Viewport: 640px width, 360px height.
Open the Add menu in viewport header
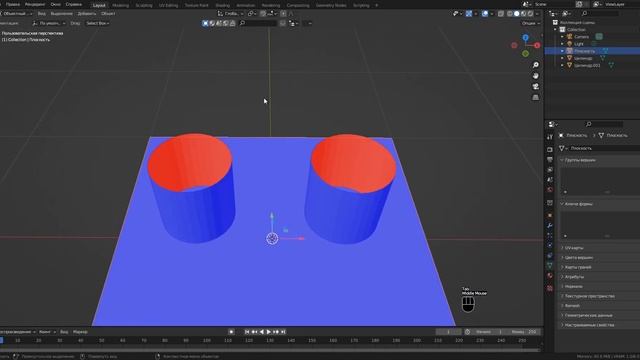pos(87,13)
